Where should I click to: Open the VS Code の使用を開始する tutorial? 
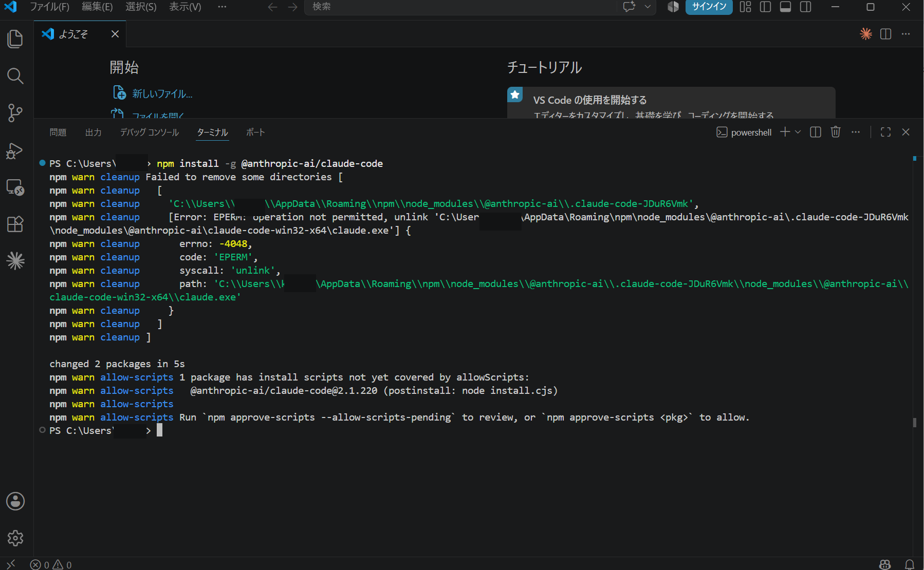671,103
